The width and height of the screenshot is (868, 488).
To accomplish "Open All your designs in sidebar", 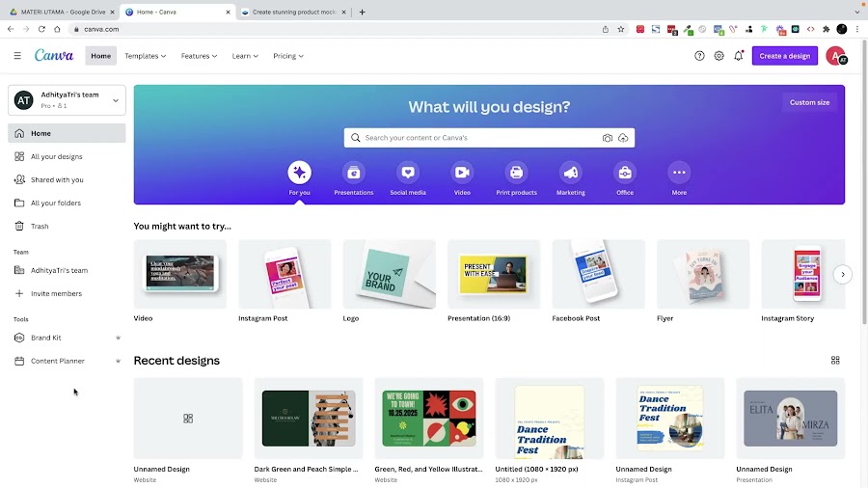I will [67, 156].
